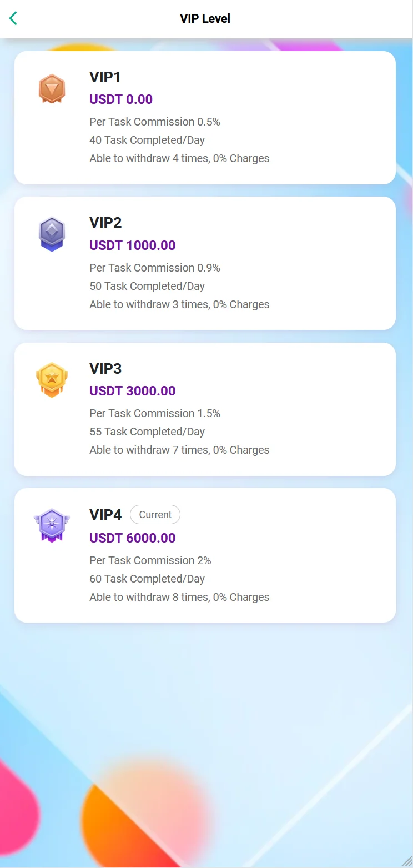Click the Current tag beside VIP4
Screen dimensions: 413x868
tap(155, 515)
